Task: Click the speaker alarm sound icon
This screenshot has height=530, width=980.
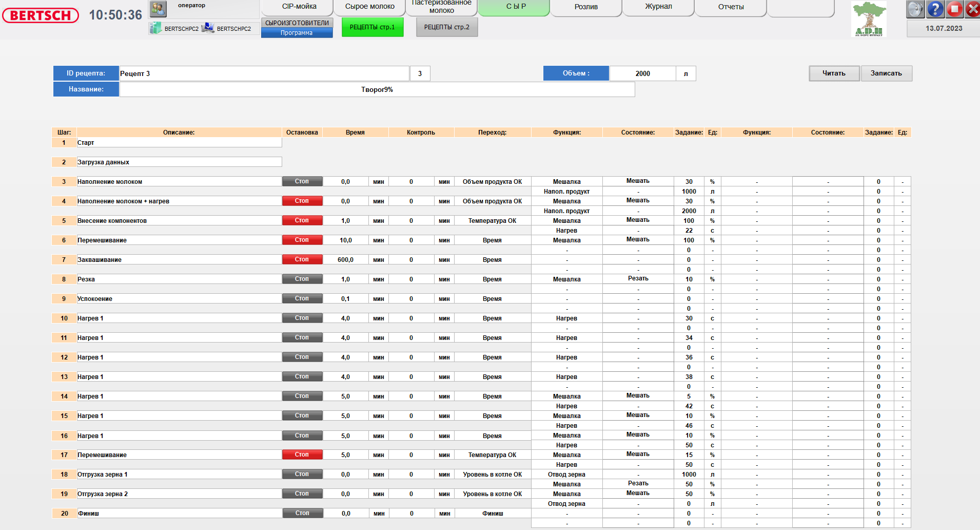Action: [x=915, y=9]
